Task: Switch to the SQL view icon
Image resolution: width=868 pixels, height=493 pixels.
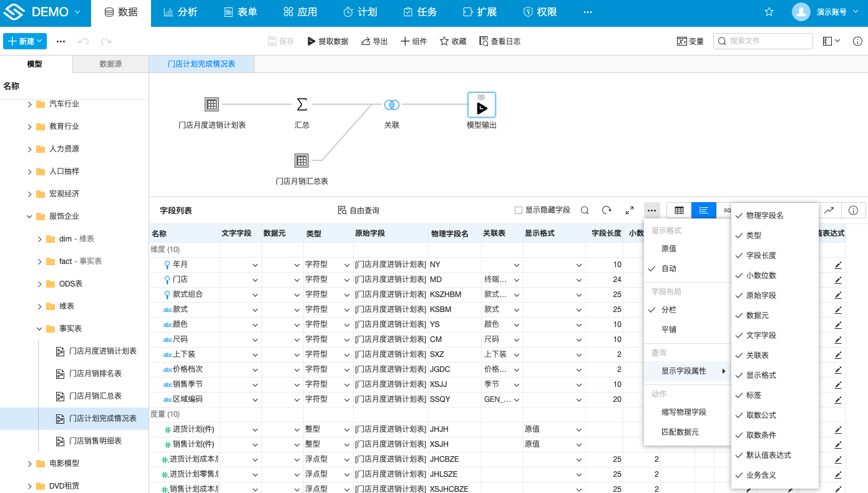Action: 727,210
